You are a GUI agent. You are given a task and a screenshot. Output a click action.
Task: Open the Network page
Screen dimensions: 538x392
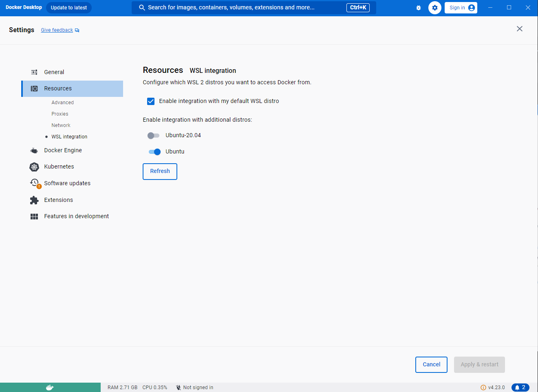pos(61,125)
